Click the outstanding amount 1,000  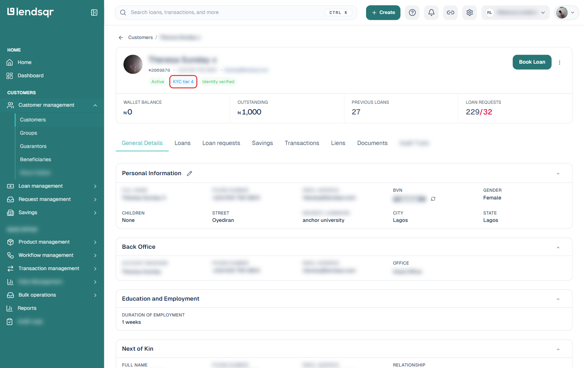[250, 112]
